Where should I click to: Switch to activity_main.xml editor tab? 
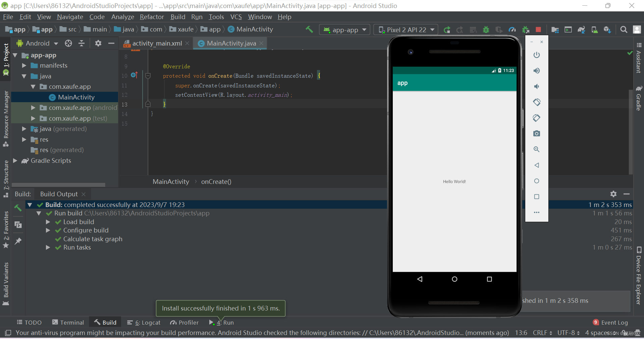(x=156, y=43)
